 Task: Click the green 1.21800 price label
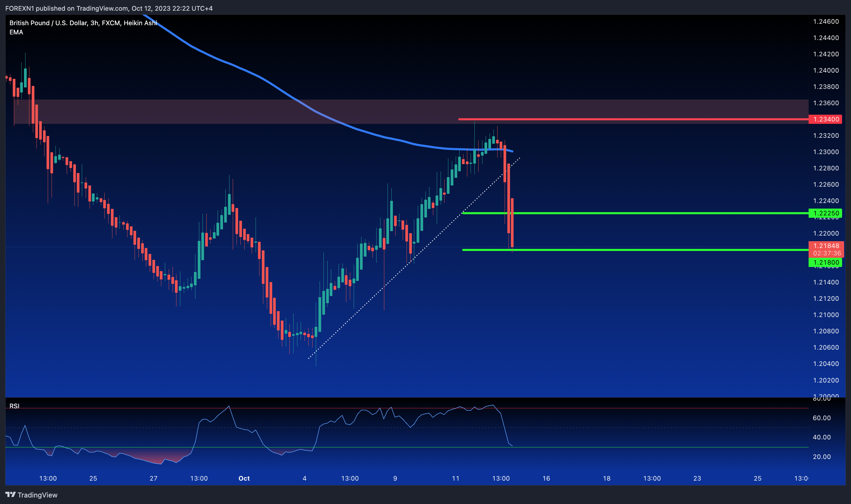pos(825,262)
